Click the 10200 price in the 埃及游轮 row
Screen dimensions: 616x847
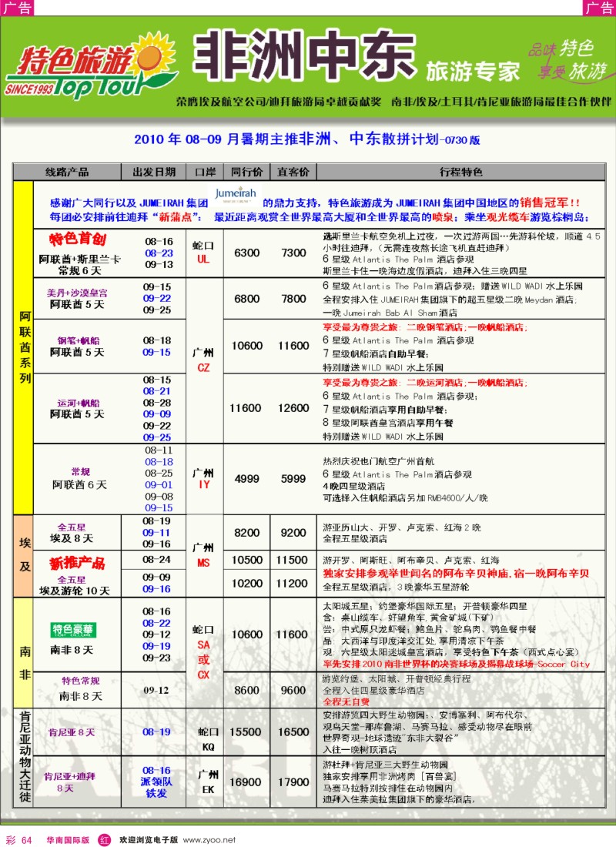[x=247, y=584]
